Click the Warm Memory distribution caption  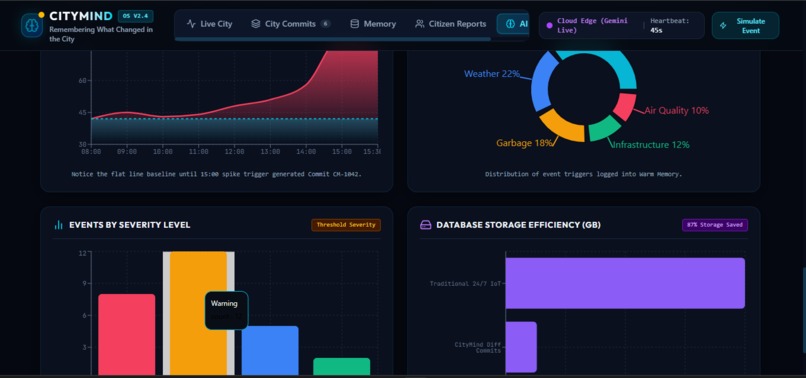tap(583, 174)
